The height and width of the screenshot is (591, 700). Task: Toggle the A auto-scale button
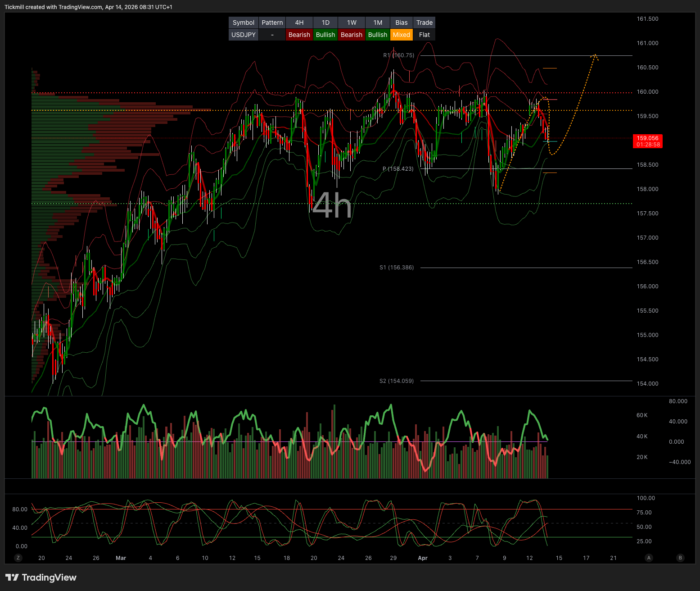(649, 558)
